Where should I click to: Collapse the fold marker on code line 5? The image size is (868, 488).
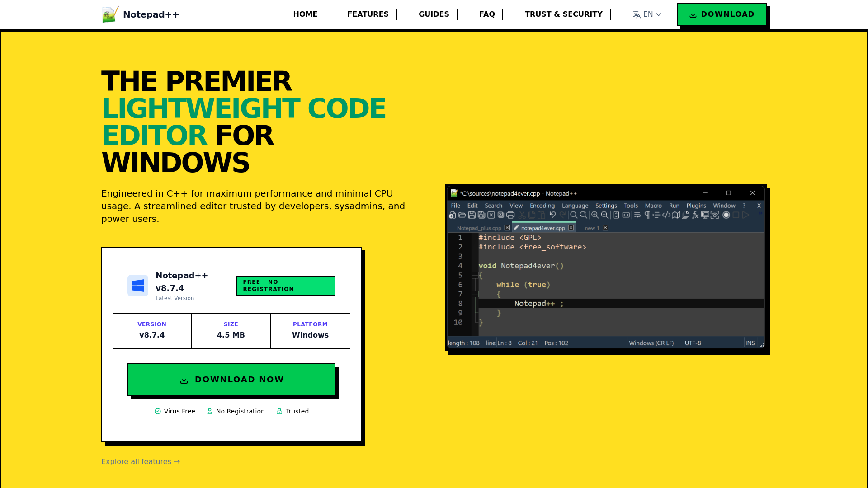coord(475,275)
